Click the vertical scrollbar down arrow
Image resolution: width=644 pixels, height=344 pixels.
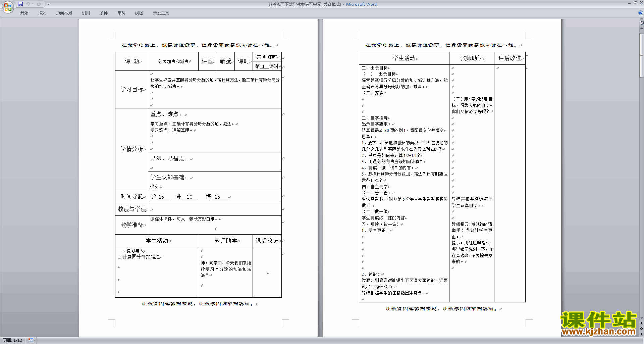[x=642, y=318]
